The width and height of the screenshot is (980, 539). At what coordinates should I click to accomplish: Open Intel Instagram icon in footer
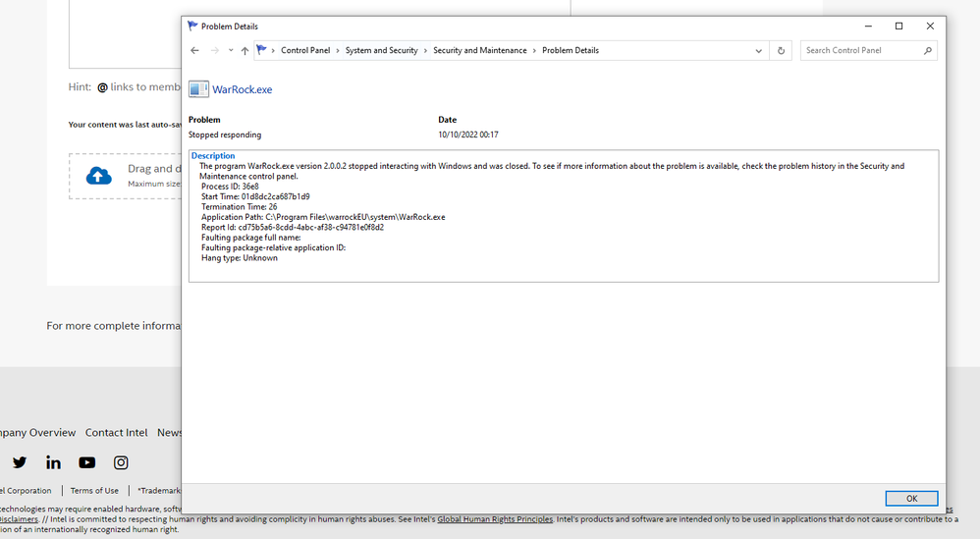click(x=121, y=462)
